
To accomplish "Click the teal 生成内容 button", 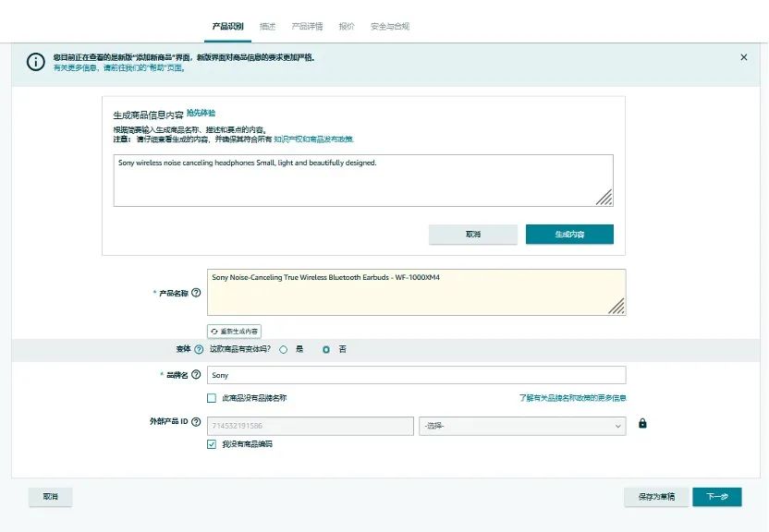I will pos(569,235).
